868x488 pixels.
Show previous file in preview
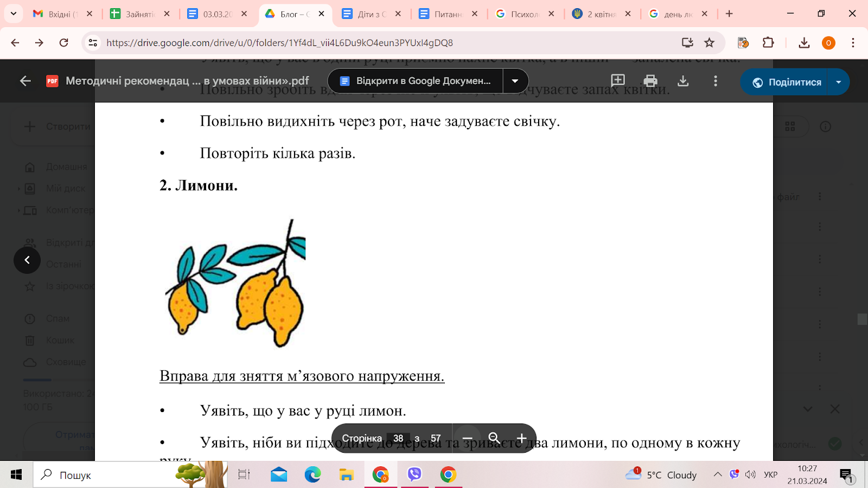click(27, 260)
